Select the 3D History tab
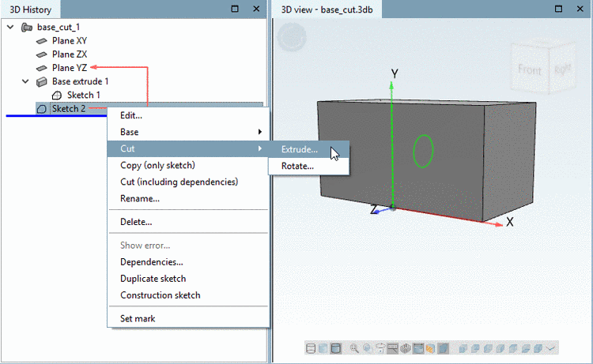Viewport: 593px width, 364px height. click(x=30, y=9)
